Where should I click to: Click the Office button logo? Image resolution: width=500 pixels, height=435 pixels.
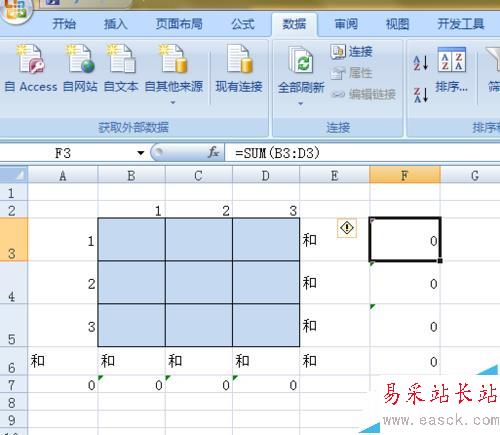click(x=16, y=10)
